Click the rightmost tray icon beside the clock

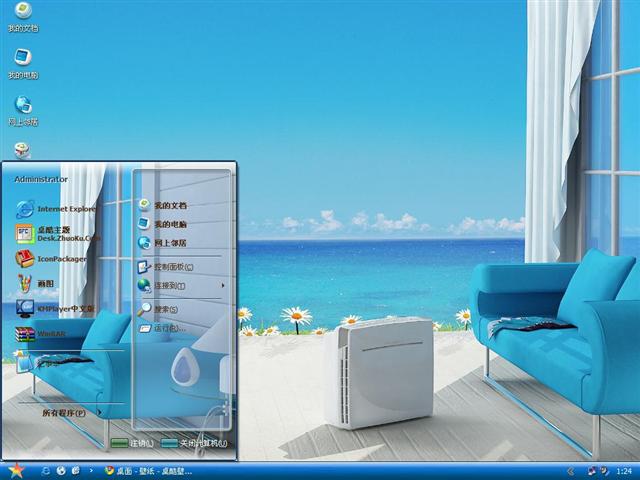604,471
